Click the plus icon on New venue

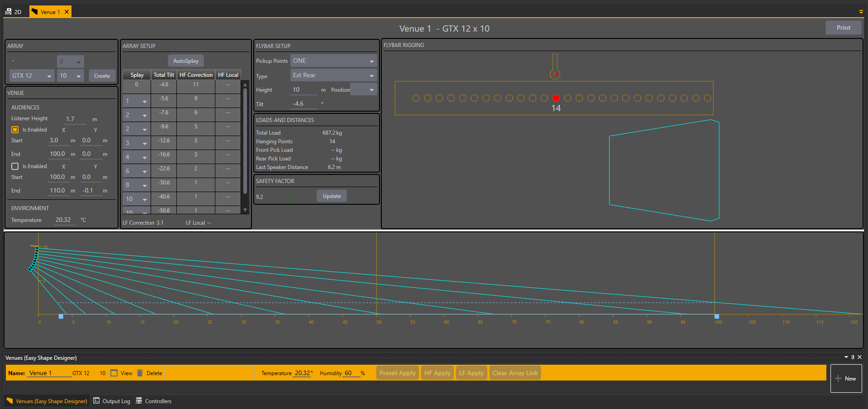(838, 378)
